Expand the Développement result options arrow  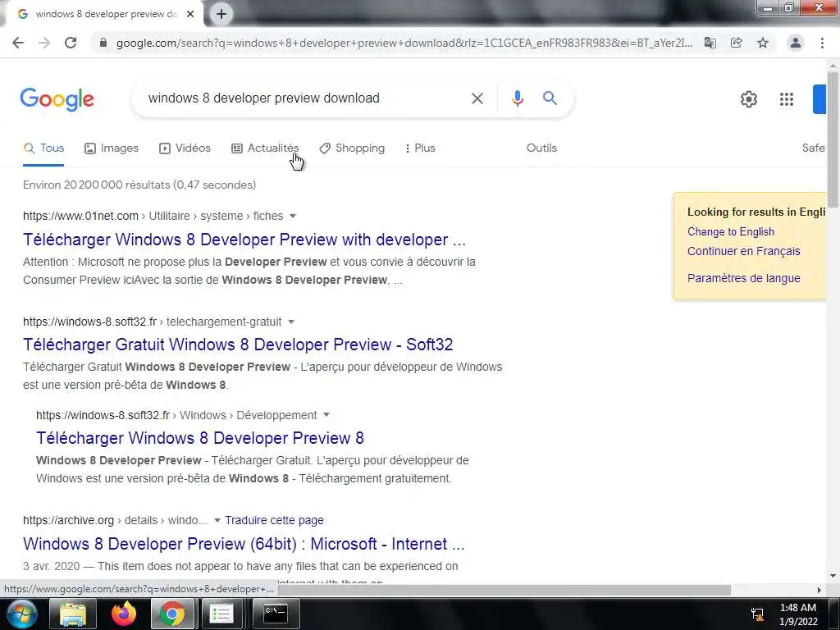pyautogui.click(x=326, y=415)
